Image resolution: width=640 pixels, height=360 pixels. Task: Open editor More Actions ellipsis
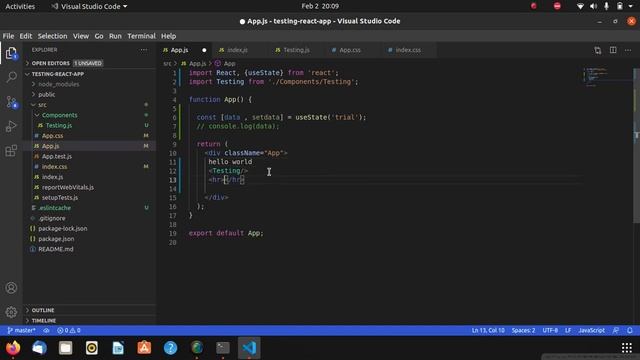point(628,50)
